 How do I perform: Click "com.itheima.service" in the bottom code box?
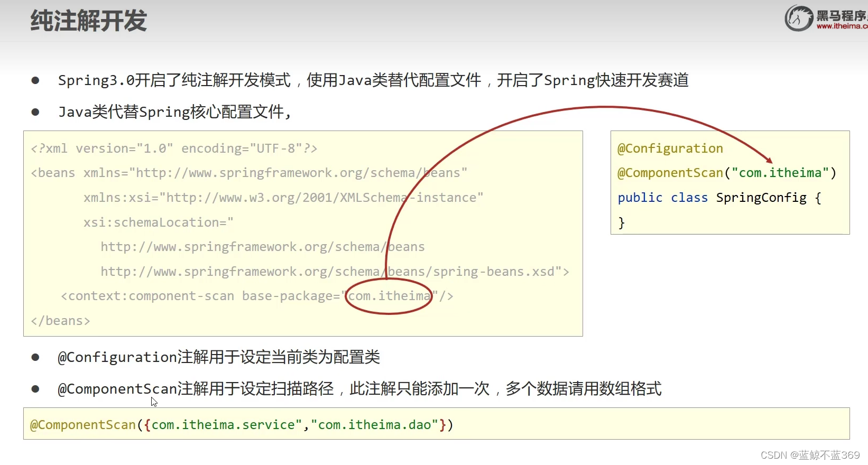(227, 425)
